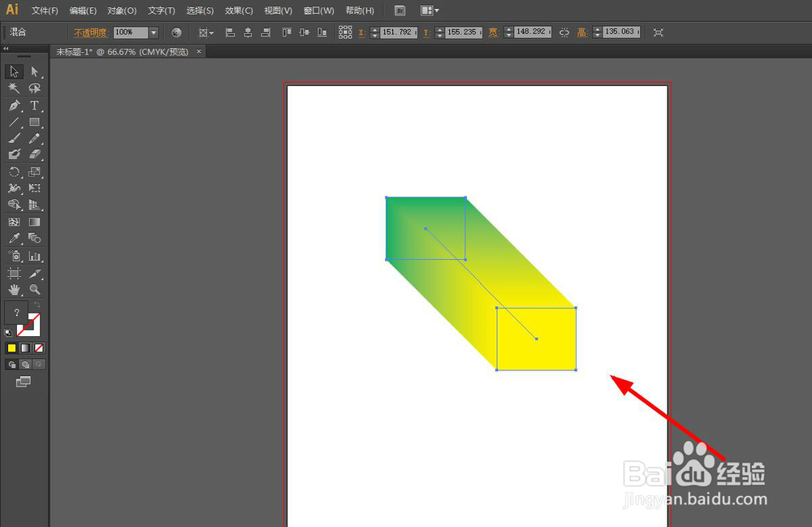Open the 选择(S) menu

coord(200,11)
